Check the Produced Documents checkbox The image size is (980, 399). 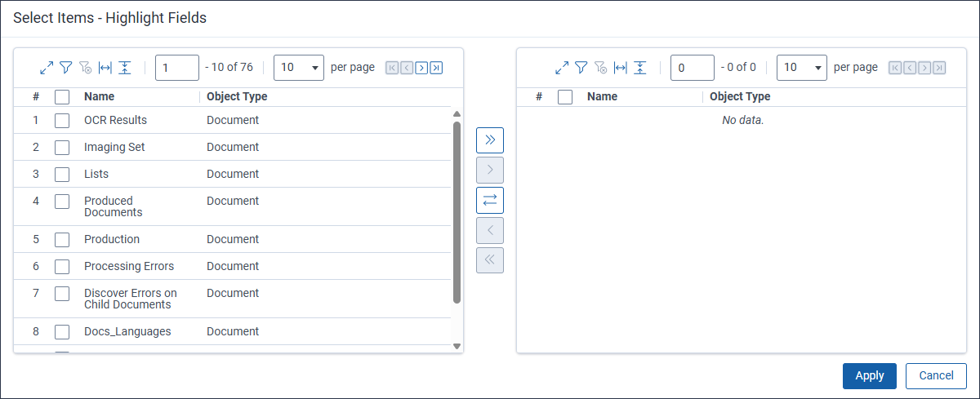(62, 202)
